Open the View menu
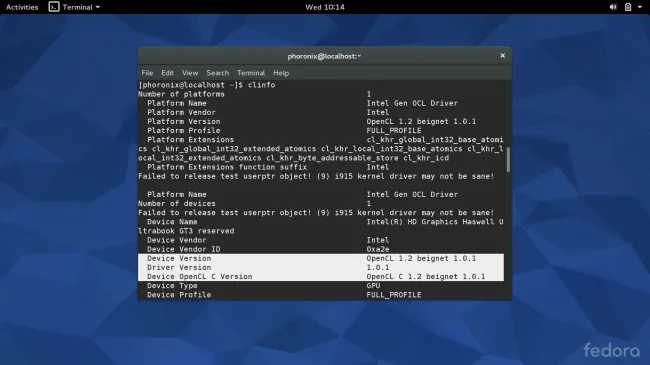This screenshot has width=650, height=365. [x=190, y=73]
